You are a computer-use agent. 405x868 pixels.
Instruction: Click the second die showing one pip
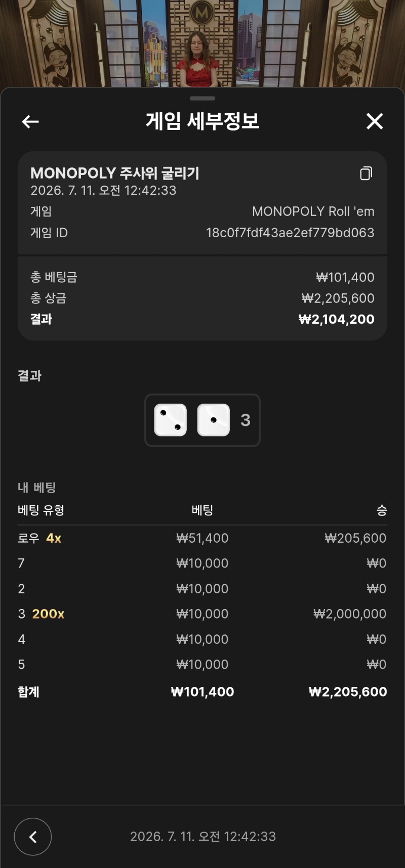pyautogui.click(x=213, y=420)
